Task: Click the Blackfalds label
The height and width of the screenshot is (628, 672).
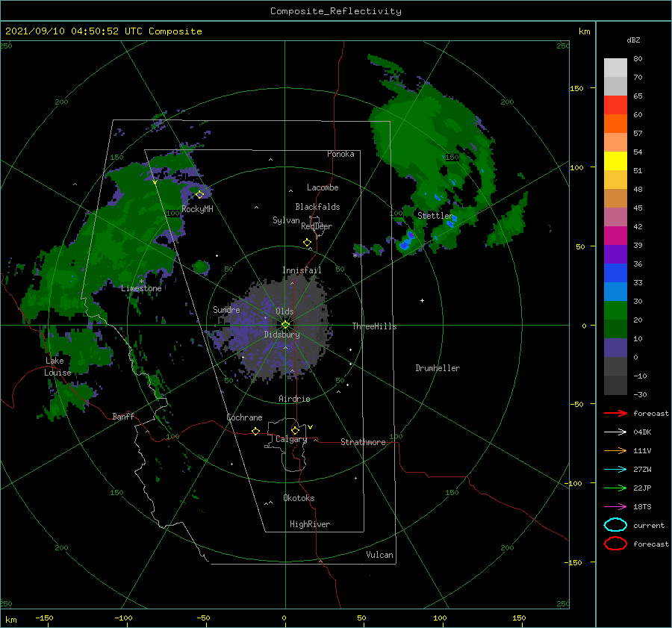Action: coord(317,207)
